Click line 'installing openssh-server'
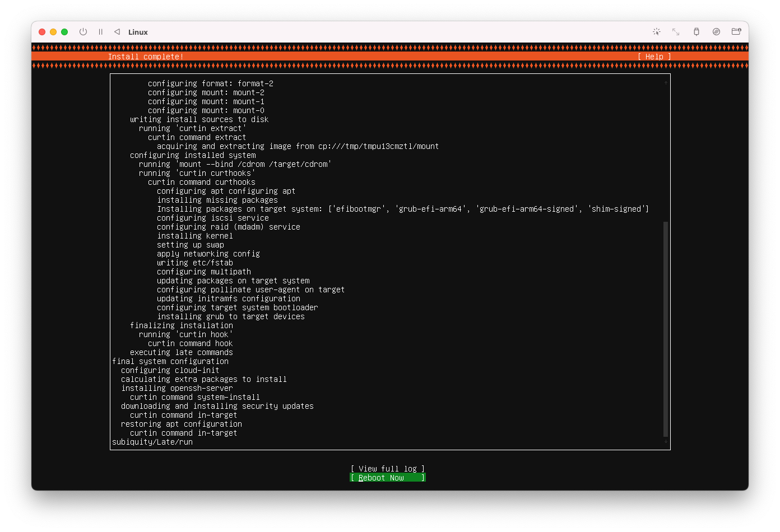This screenshot has width=780, height=532. tap(177, 388)
